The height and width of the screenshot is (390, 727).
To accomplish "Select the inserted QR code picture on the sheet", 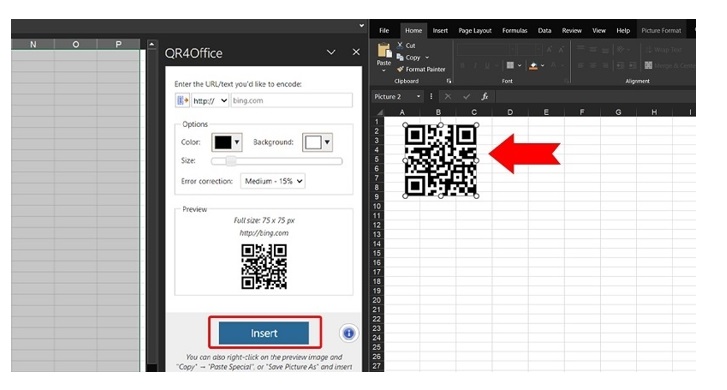I will coord(440,160).
